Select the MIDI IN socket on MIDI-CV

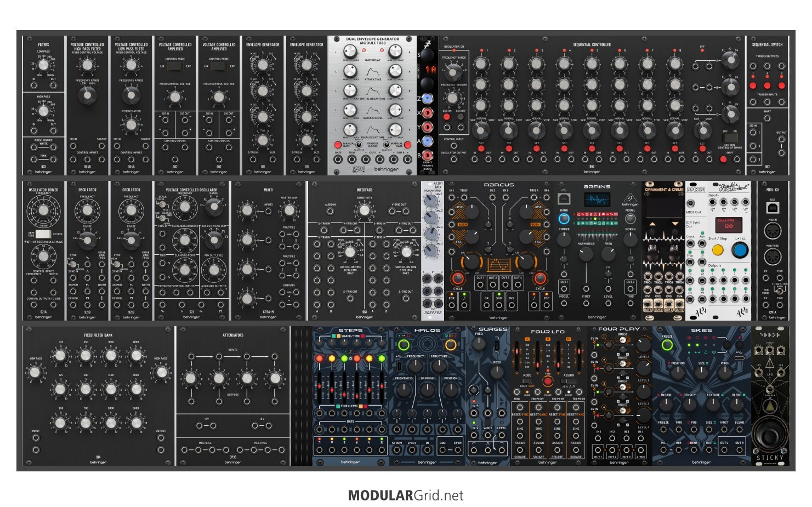(x=773, y=231)
